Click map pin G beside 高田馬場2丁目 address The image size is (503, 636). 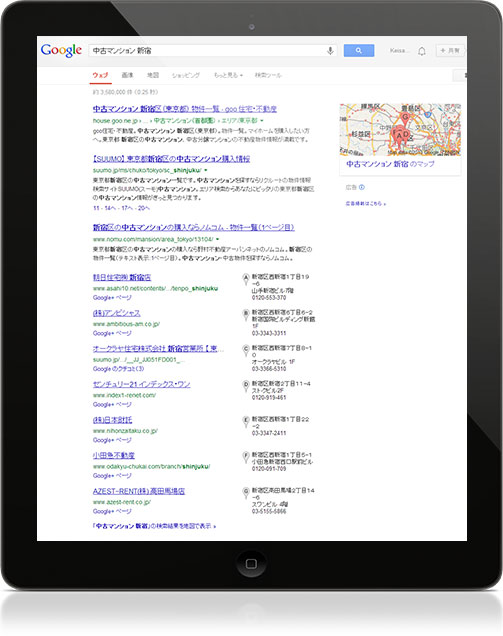(245, 493)
